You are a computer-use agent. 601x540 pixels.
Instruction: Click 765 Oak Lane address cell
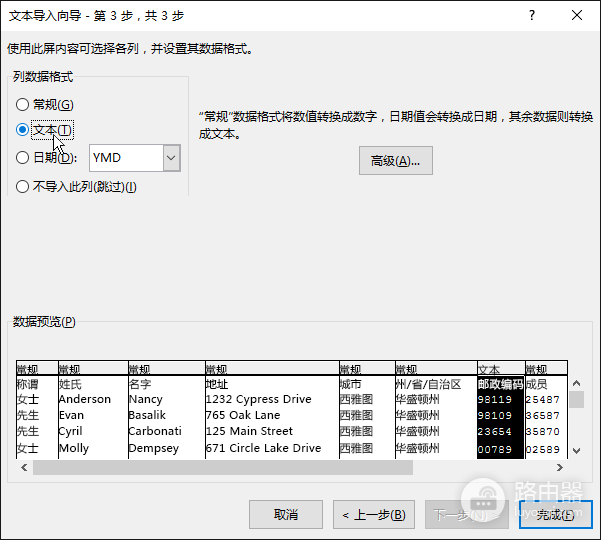pos(243,415)
